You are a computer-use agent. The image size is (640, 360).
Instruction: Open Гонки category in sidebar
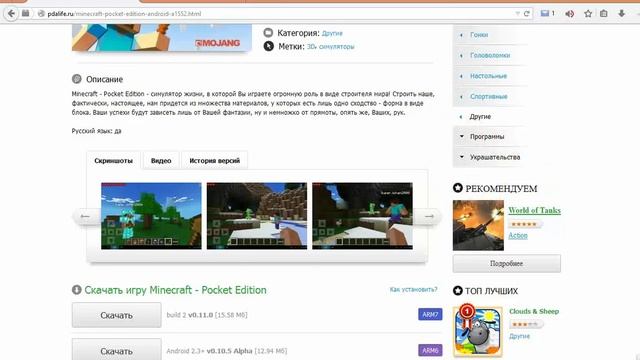point(479,35)
